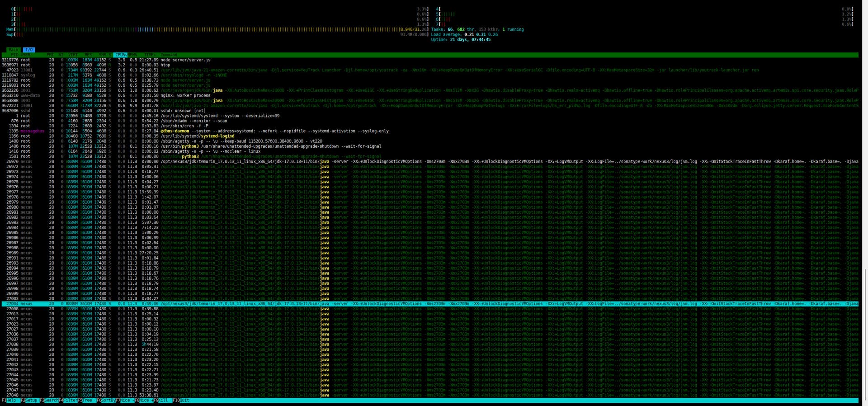
Task: Select PID 1 systemd --system row
Action: click(x=429, y=116)
